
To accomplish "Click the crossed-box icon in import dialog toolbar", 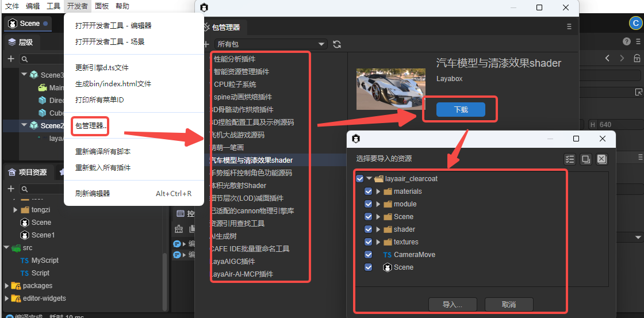I will click(x=601, y=159).
